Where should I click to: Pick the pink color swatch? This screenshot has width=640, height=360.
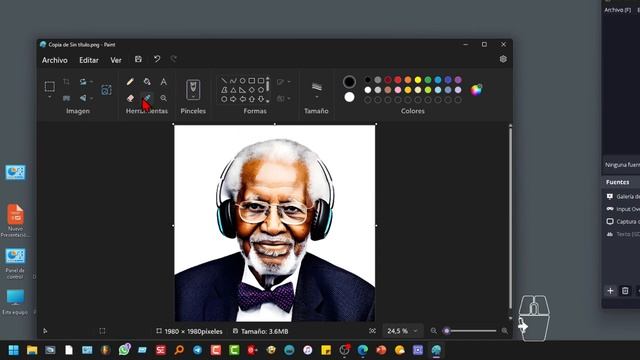click(398, 90)
